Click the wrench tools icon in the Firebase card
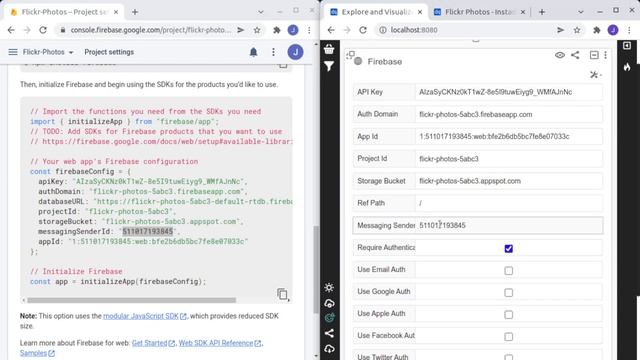 coord(595,75)
